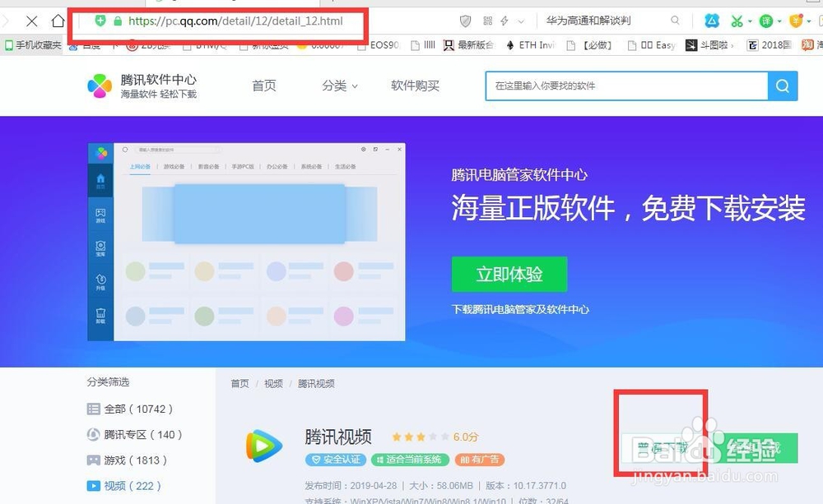
Task: Click the 腾讯视频 breadcrumb item
Action: [317, 384]
